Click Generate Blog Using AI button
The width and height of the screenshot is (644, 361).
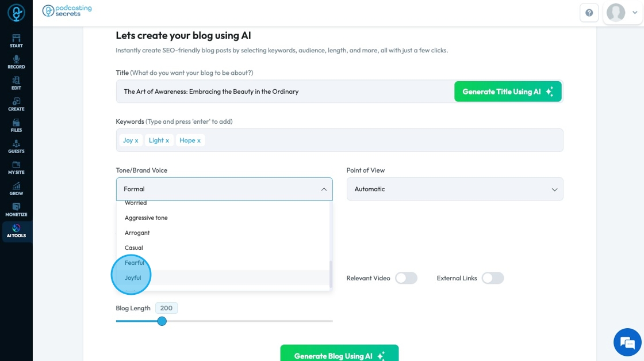click(339, 355)
